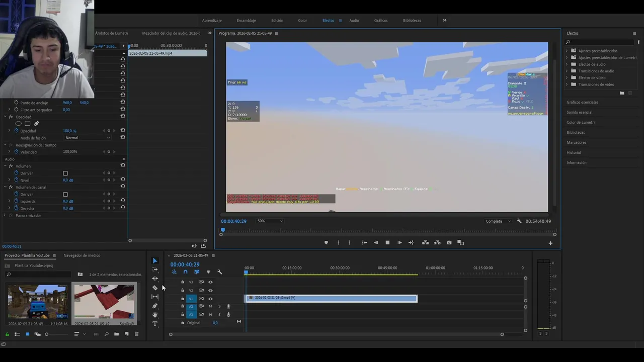Reset Opacidad parameter value
The width and height of the screenshot is (644, 362).
(123, 131)
